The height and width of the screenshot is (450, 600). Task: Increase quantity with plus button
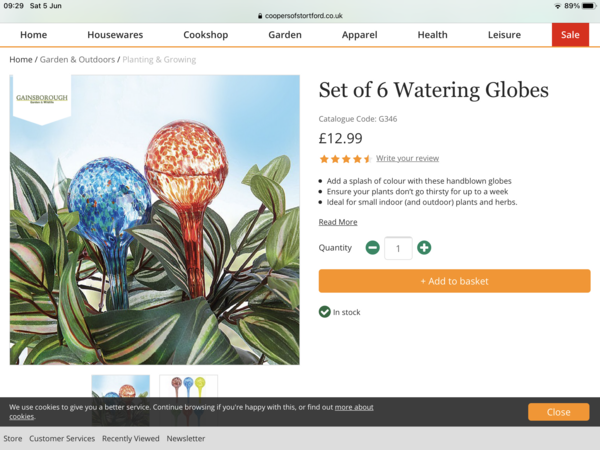click(x=424, y=247)
